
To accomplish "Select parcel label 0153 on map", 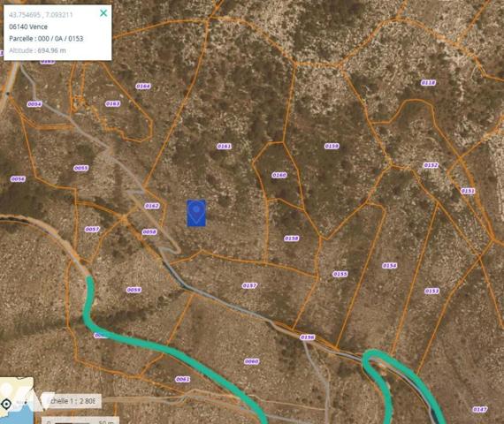I will click(x=431, y=291).
